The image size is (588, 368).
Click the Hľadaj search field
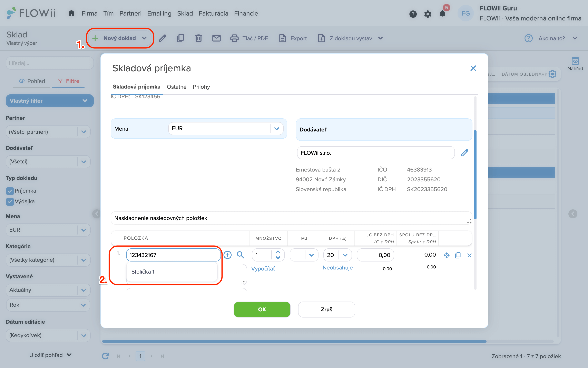[x=50, y=63]
